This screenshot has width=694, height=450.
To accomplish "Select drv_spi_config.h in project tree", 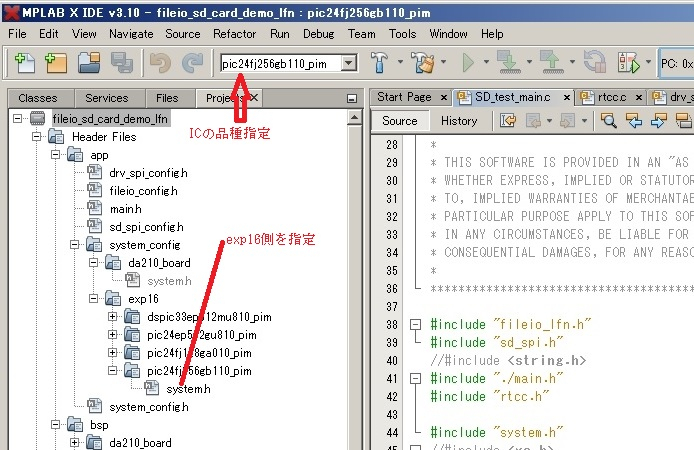I will (148, 173).
